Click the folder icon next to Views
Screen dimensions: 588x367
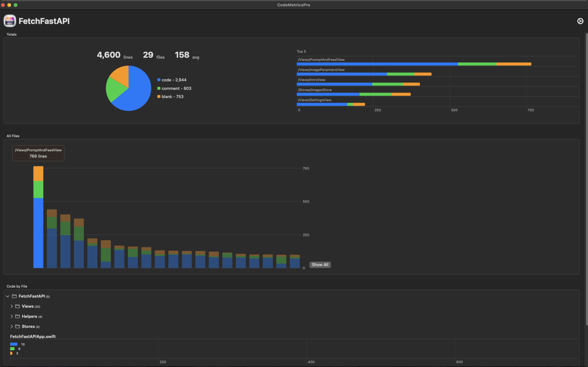tap(17, 306)
